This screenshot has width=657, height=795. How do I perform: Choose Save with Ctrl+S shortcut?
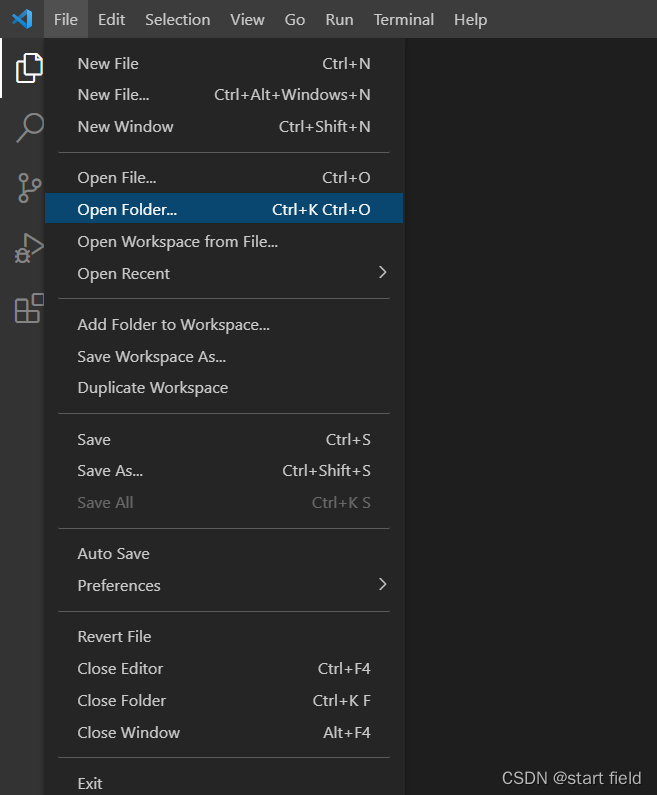(x=224, y=440)
